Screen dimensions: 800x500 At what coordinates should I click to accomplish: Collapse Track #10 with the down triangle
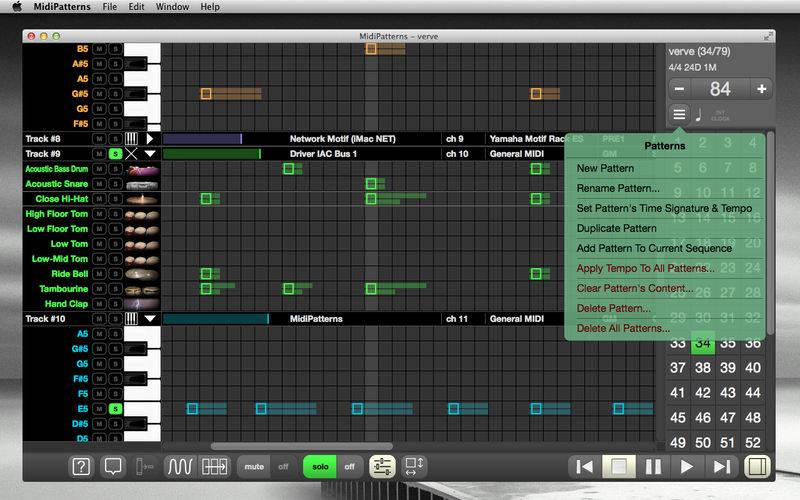pyautogui.click(x=150, y=319)
